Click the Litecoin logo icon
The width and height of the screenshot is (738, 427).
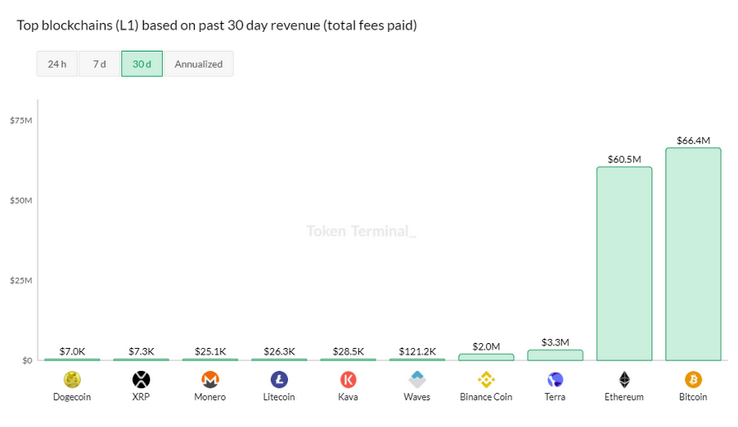pos(279,380)
